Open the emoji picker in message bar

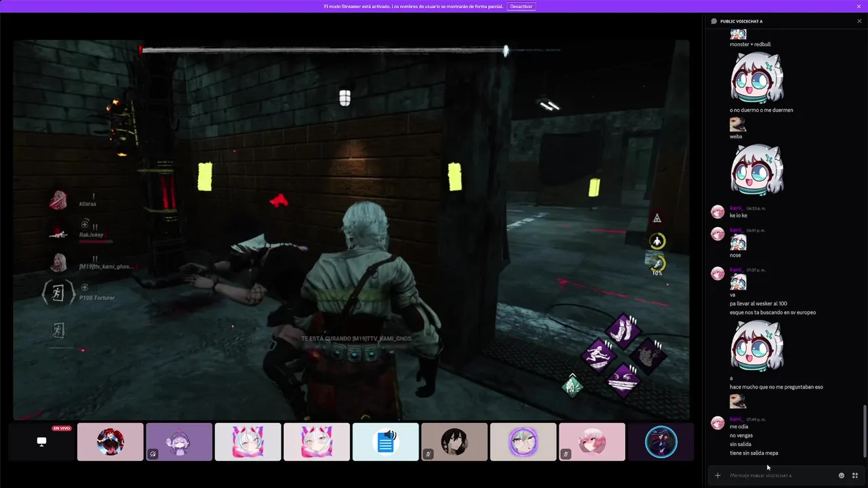click(x=842, y=475)
